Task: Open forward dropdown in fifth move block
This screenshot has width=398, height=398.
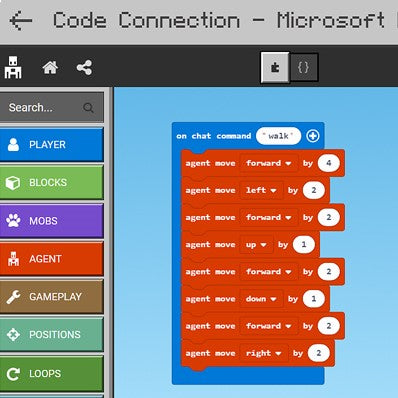Action: tap(269, 272)
